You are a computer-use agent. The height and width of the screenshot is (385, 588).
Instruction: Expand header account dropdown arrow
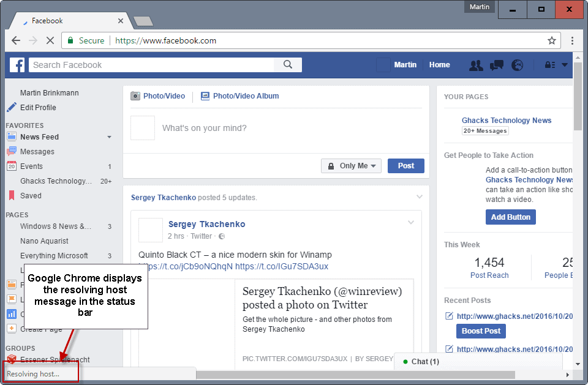coord(565,65)
